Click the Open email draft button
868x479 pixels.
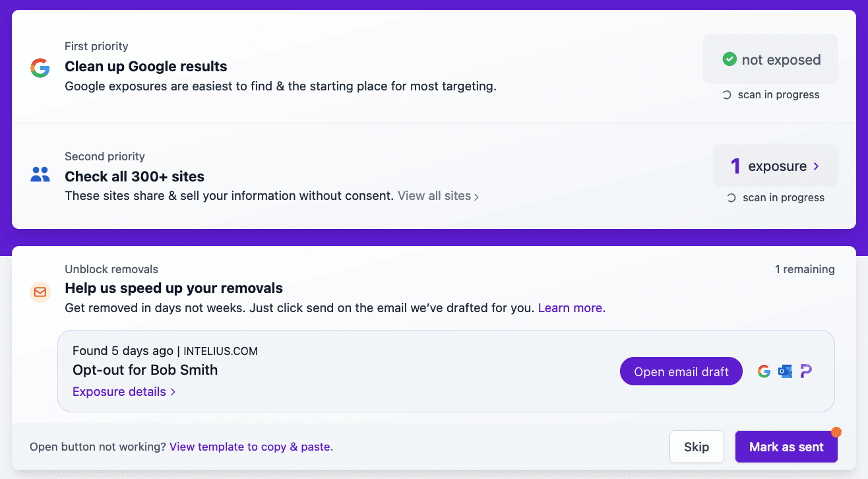pyautogui.click(x=681, y=371)
